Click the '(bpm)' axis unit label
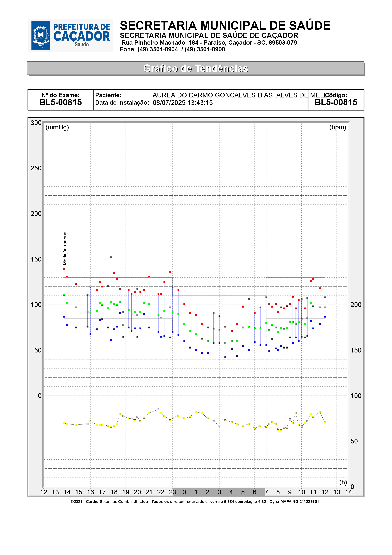 pyautogui.click(x=338, y=127)
